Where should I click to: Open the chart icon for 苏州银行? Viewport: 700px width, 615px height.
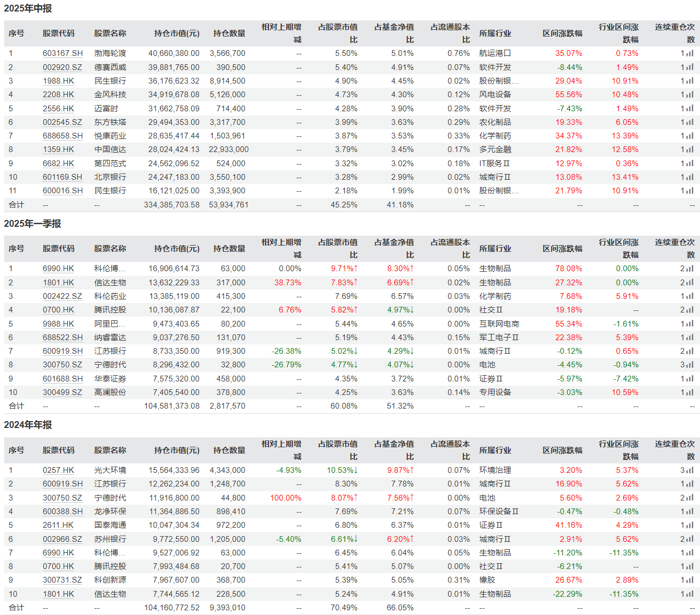pos(690,539)
